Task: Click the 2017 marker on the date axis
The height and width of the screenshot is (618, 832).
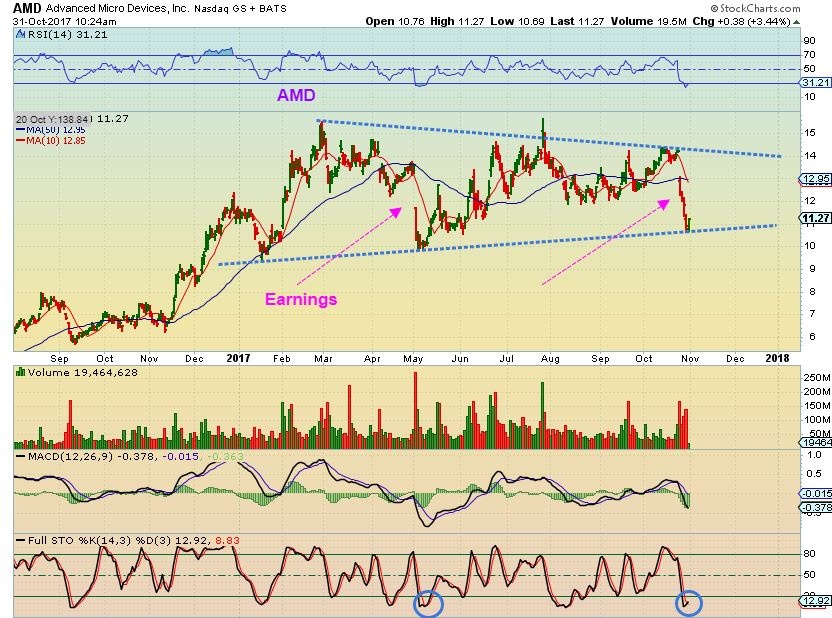Action: 237,357
